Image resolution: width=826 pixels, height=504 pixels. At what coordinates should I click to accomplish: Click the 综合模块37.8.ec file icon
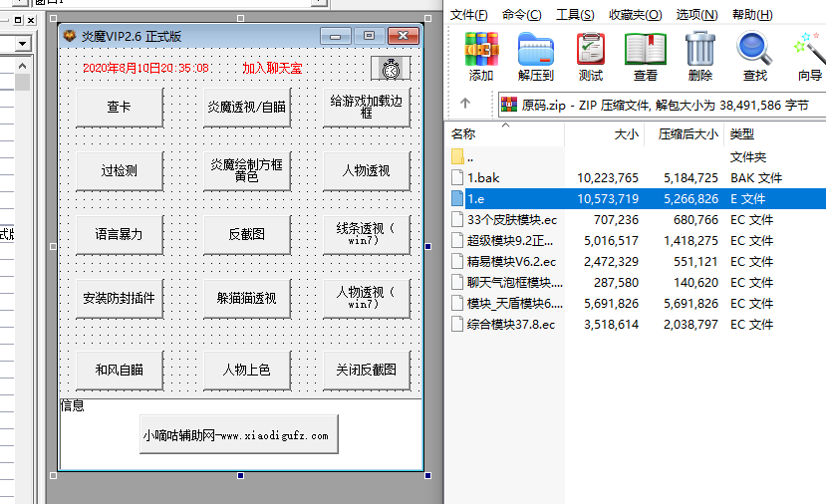(457, 324)
